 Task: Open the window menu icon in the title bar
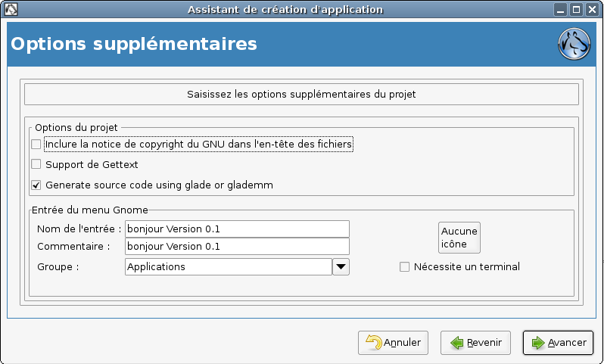pyautogui.click(x=11, y=9)
